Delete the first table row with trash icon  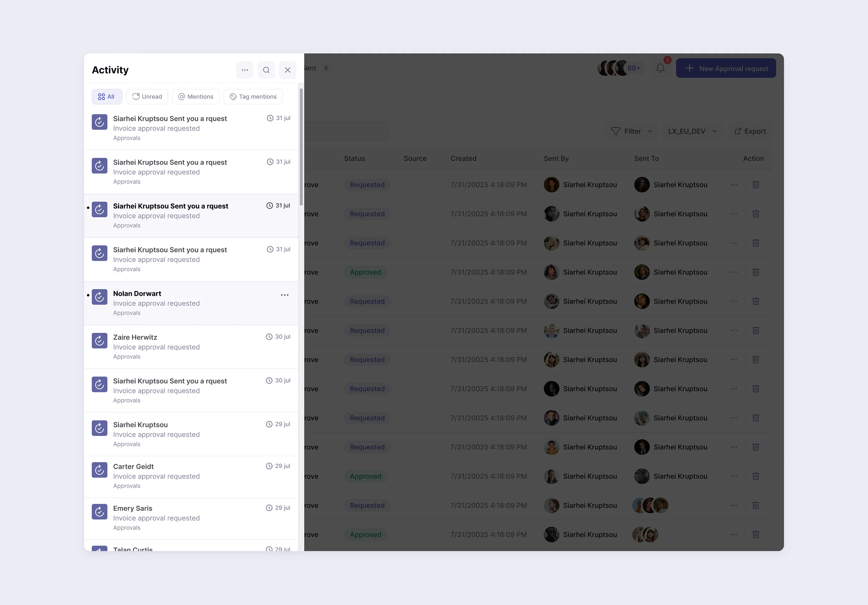click(x=756, y=185)
